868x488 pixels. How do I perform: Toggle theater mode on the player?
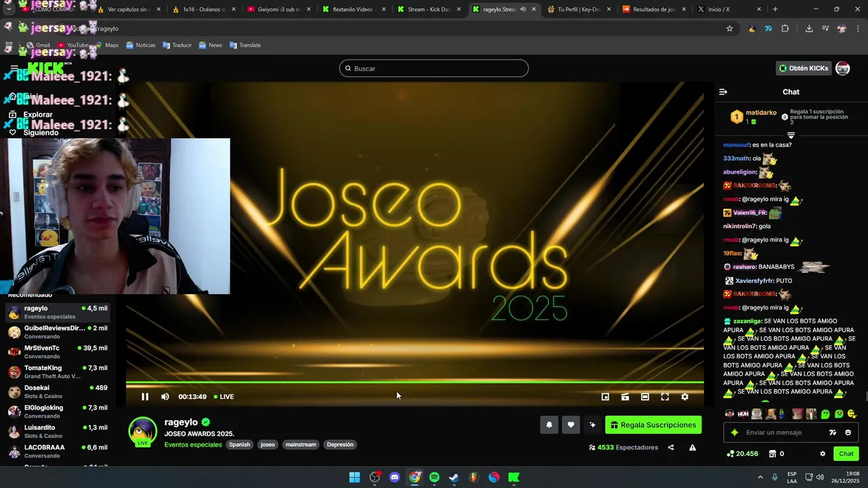click(645, 396)
